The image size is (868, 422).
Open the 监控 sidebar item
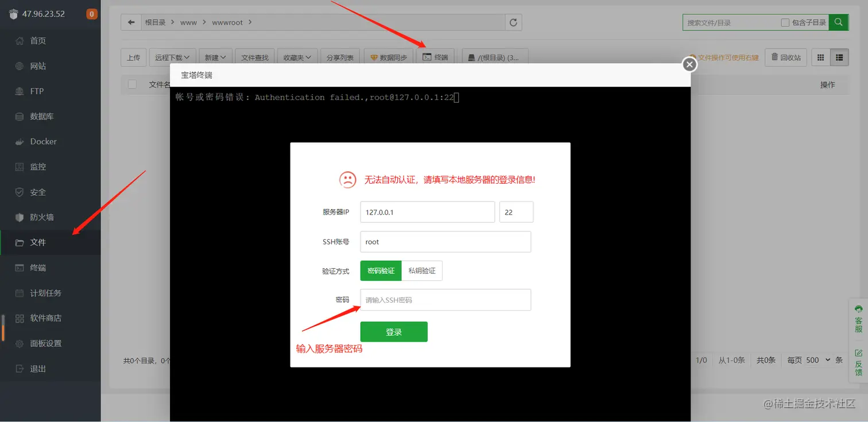50,167
